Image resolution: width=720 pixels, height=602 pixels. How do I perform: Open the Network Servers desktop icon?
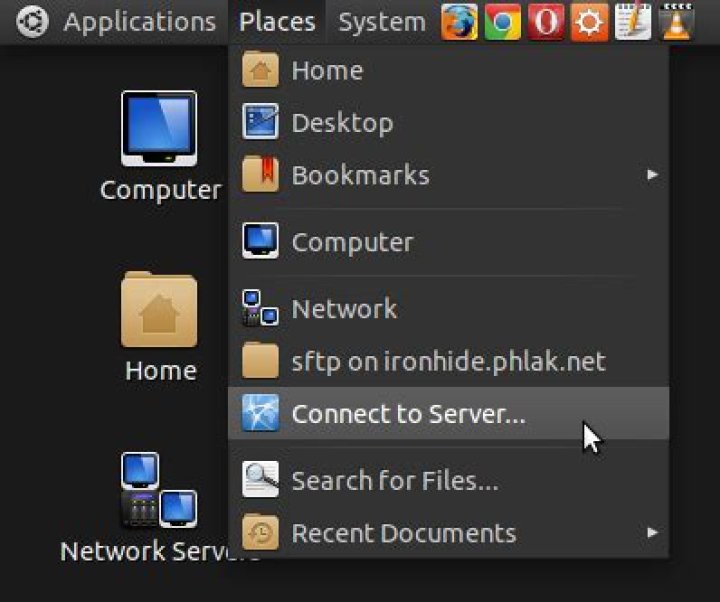(x=159, y=490)
